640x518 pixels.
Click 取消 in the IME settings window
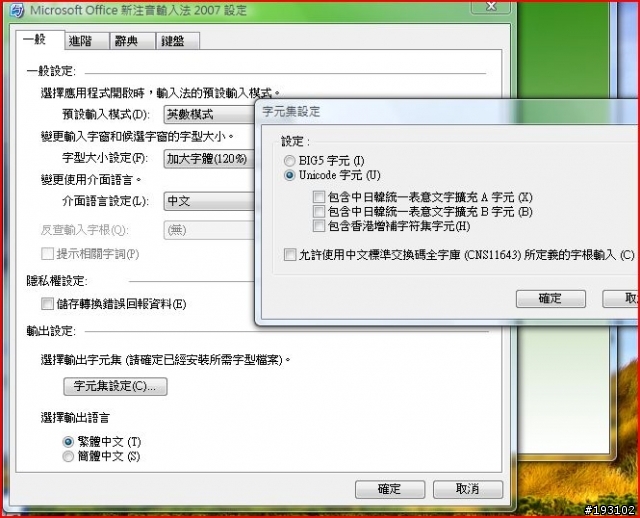click(468, 489)
